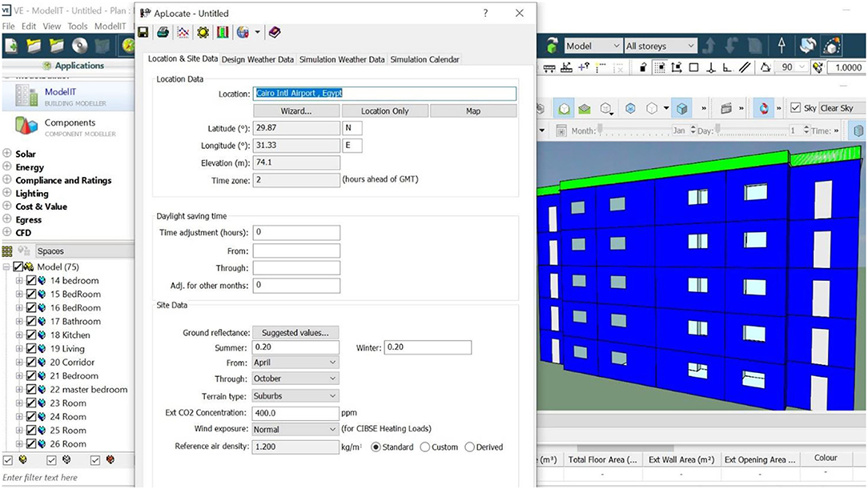Open the help book icon in ApLocate

tap(275, 32)
